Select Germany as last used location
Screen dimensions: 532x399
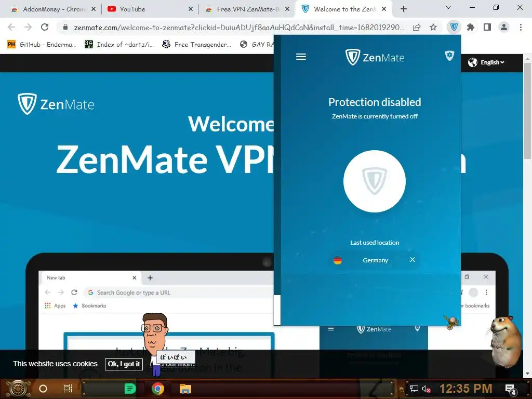click(x=375, y=260)
